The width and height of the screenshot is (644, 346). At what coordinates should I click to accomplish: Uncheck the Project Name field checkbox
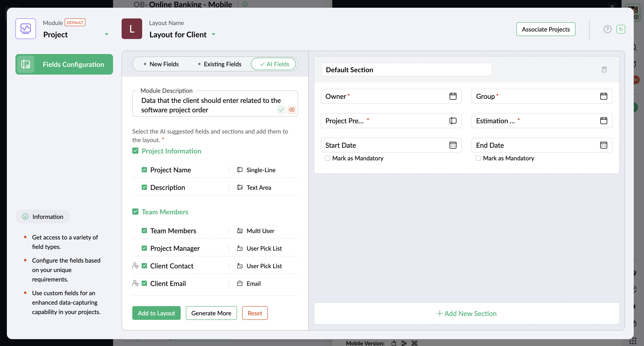(144, 170)
